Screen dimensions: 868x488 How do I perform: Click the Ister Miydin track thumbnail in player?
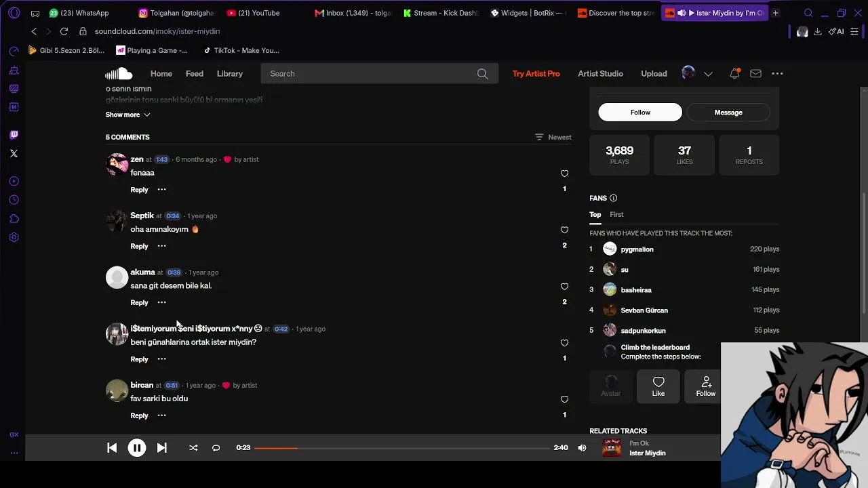612,448
